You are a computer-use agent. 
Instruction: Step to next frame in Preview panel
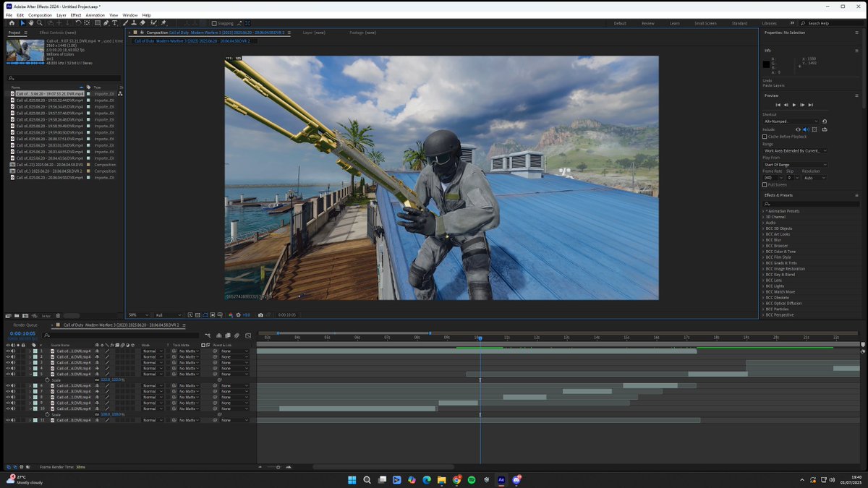point(802,105)
